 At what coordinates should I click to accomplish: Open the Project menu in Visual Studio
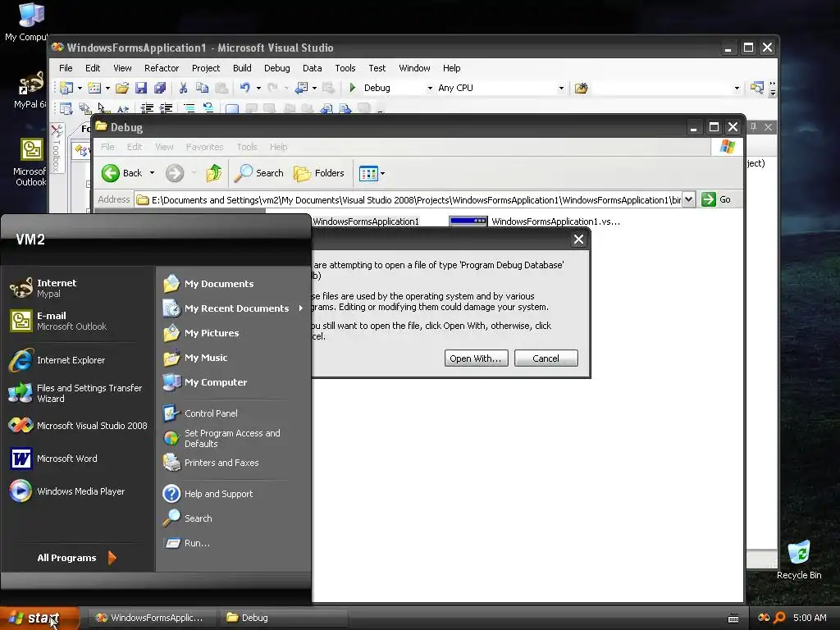[x=206, y=68]
